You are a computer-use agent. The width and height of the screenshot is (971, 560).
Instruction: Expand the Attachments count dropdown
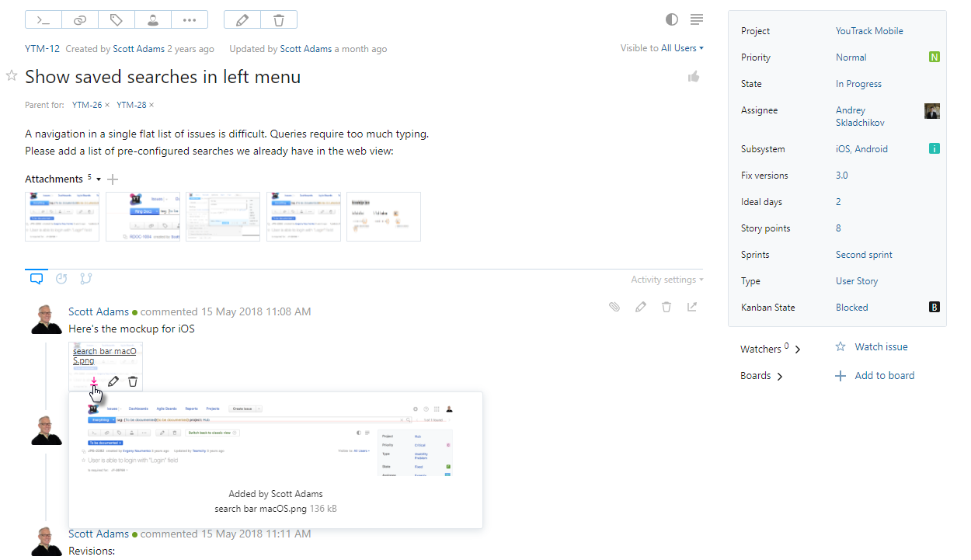(98, 179)
